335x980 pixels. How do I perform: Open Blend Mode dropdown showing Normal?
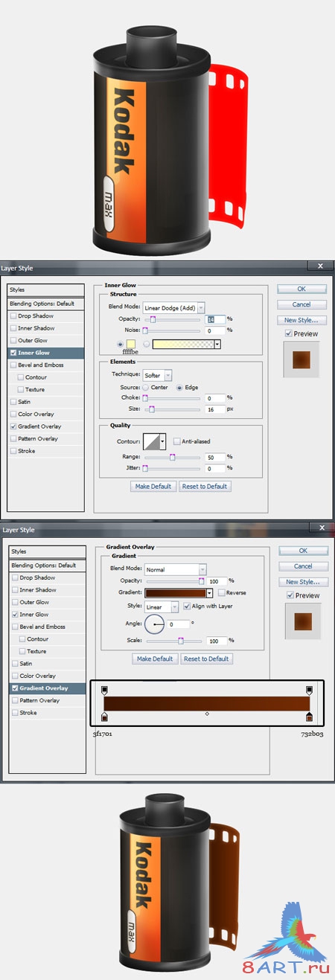click(x=176, y=569)
